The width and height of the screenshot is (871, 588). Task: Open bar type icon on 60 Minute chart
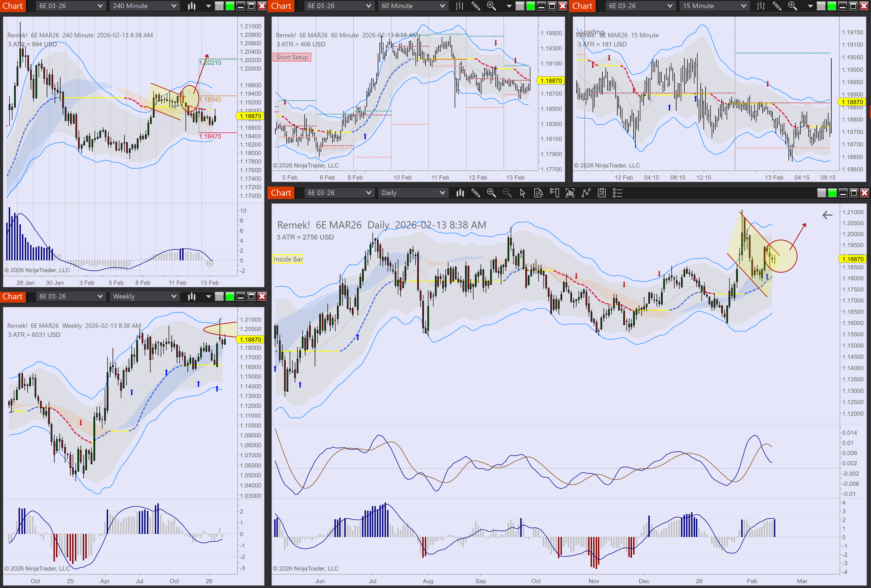point(460,6)
